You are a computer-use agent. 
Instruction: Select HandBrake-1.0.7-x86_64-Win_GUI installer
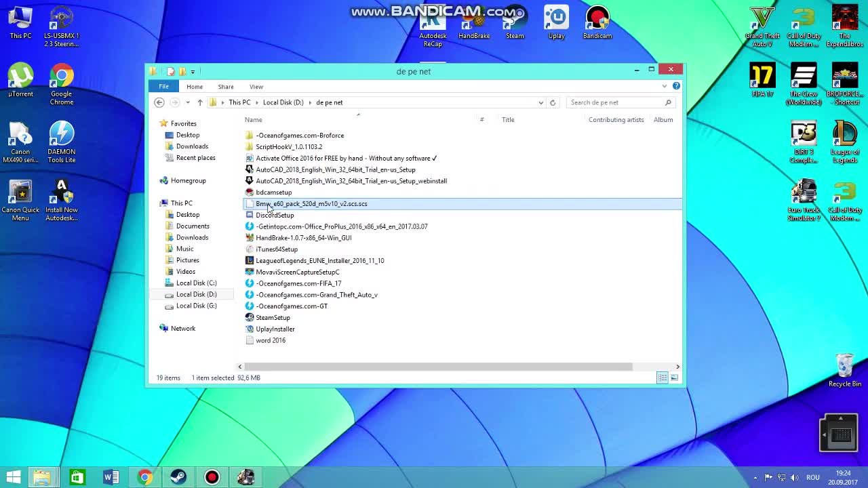[303, 238]
